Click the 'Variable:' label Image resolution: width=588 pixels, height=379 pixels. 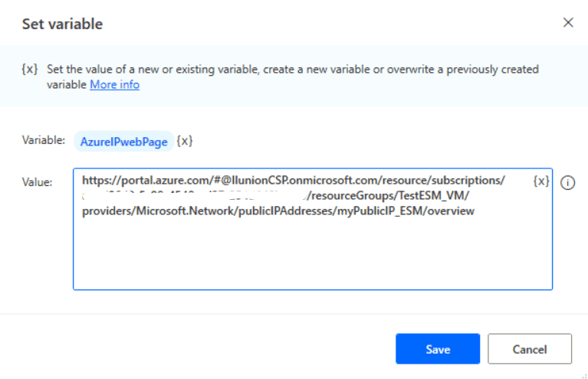[x=44, y=140]
